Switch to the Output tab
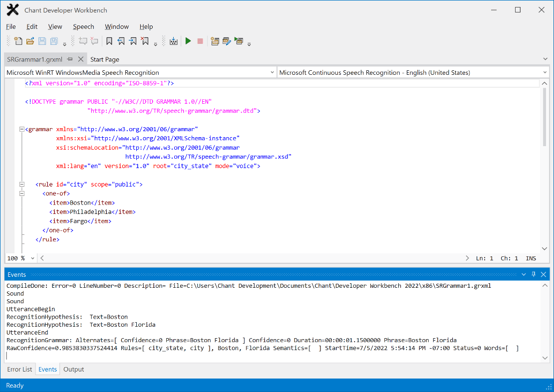This screenshot has width=554, height=392. (x=73, y=369)
